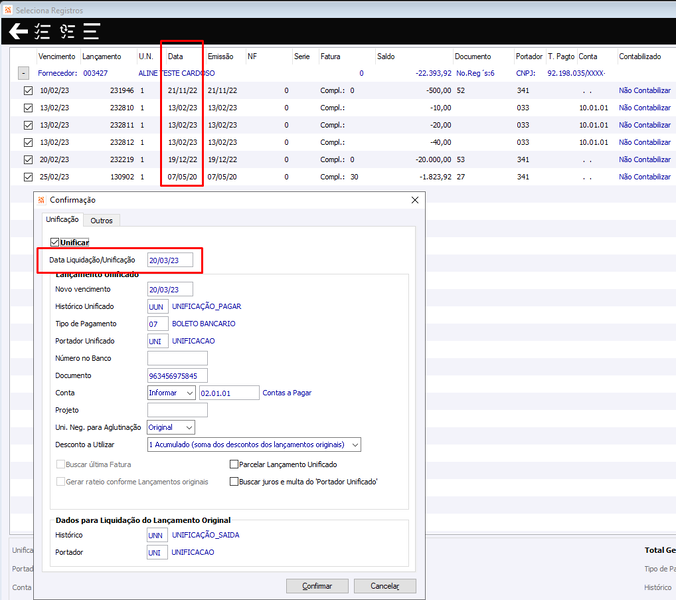Switch to the Outros tab
Image resolution: width=676 pixels, height=600 pixels.
pyautogui.click(x=101, y=220)
